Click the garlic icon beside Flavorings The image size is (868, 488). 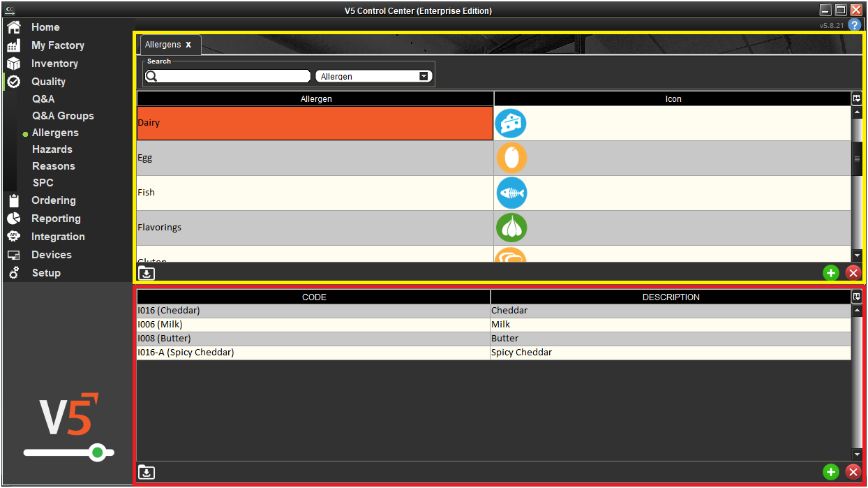coord(511,228)
